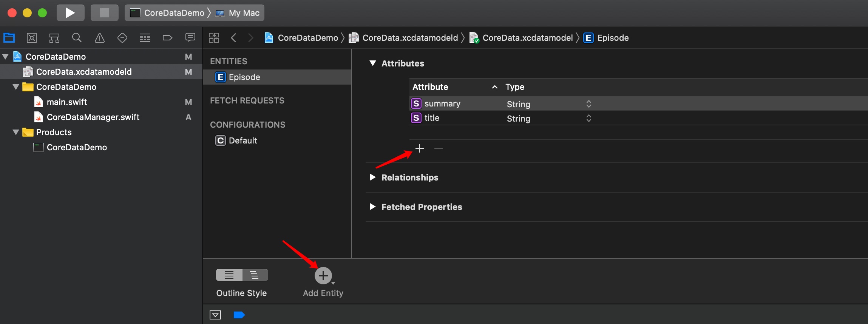The image size is (868, 324).
Task: Select the CoreDataDemo product executable
Action: coord(70,147)
